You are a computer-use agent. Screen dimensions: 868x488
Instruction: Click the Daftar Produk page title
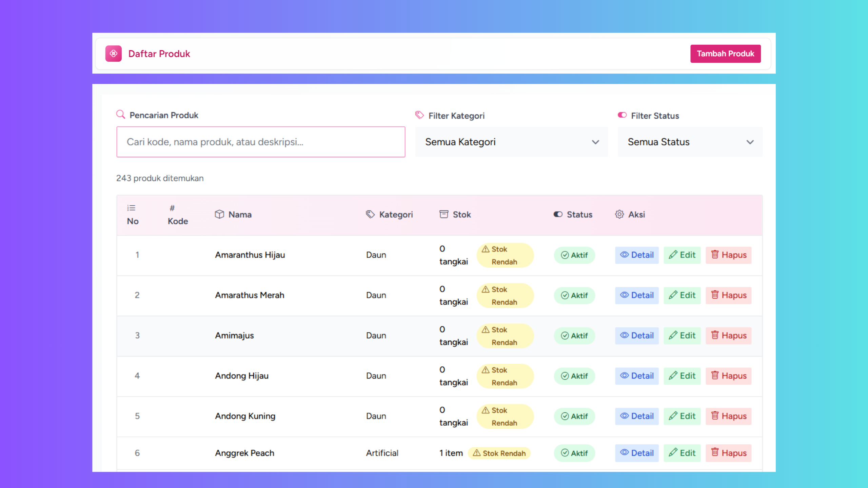click(159, 54)
